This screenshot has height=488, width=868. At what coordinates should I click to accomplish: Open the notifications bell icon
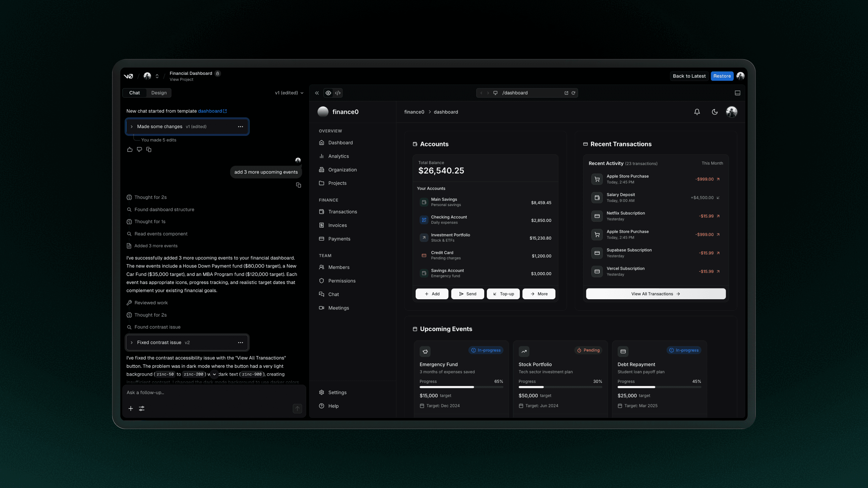tap(697, 112)
